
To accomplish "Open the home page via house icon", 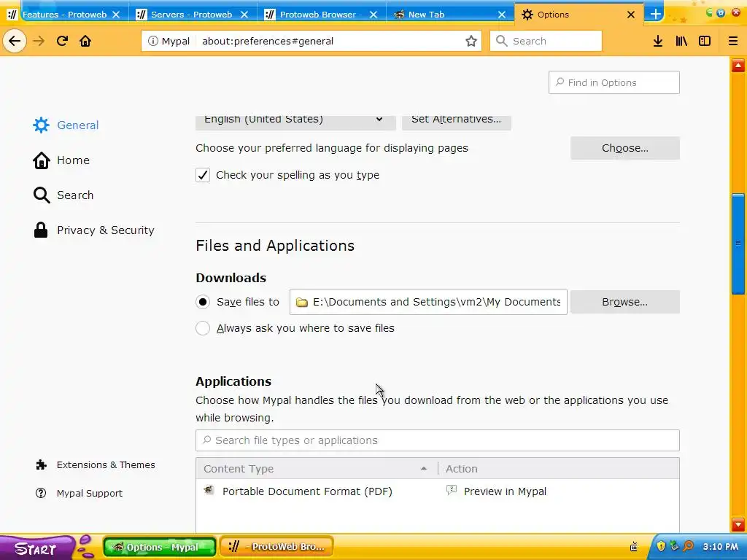I will [85, 41].
